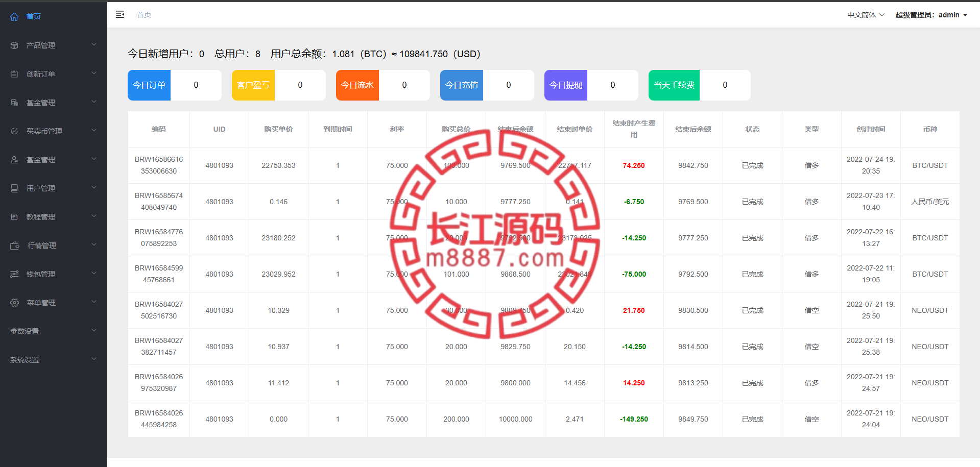Click the 类型 column header
Viewport: 980px width, 467px height.
(x=812, y=129)
